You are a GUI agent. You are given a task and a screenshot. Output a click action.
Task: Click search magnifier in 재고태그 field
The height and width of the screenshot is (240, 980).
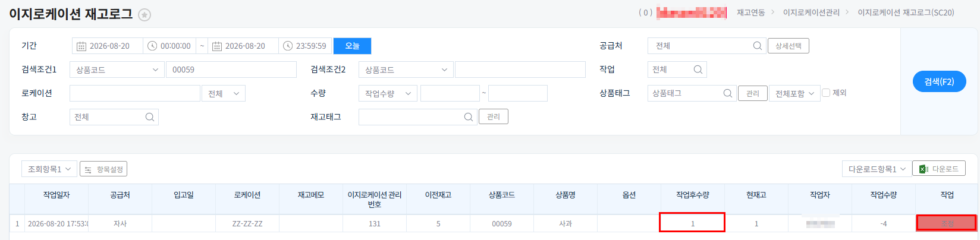[469, 117]
